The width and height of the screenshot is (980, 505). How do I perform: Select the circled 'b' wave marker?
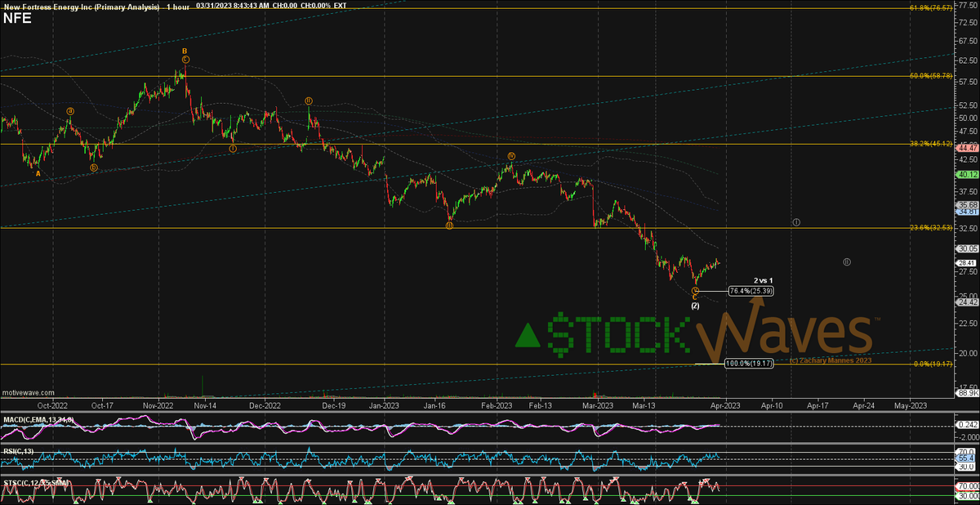click(94, 168)
